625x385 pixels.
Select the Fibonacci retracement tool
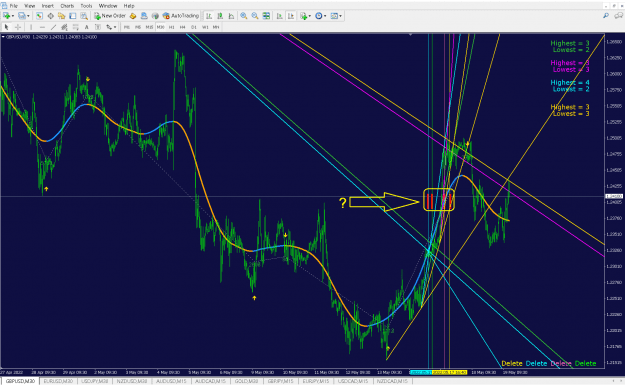75,27
